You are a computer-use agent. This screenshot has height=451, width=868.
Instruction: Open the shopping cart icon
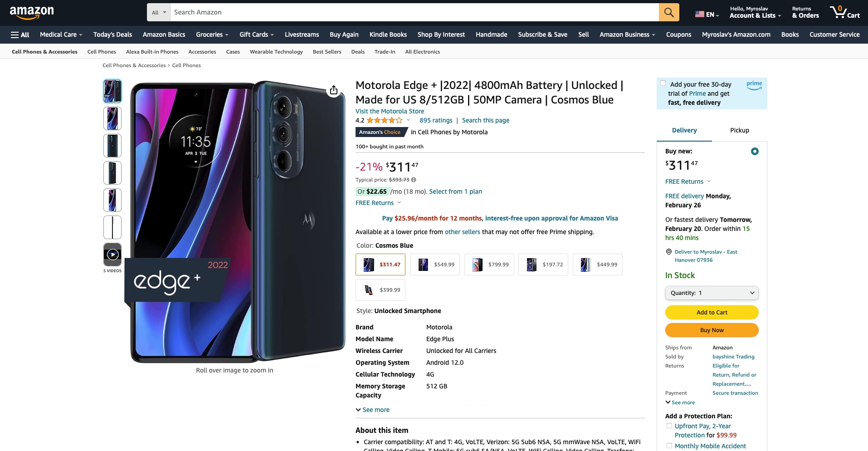[844, 12]
